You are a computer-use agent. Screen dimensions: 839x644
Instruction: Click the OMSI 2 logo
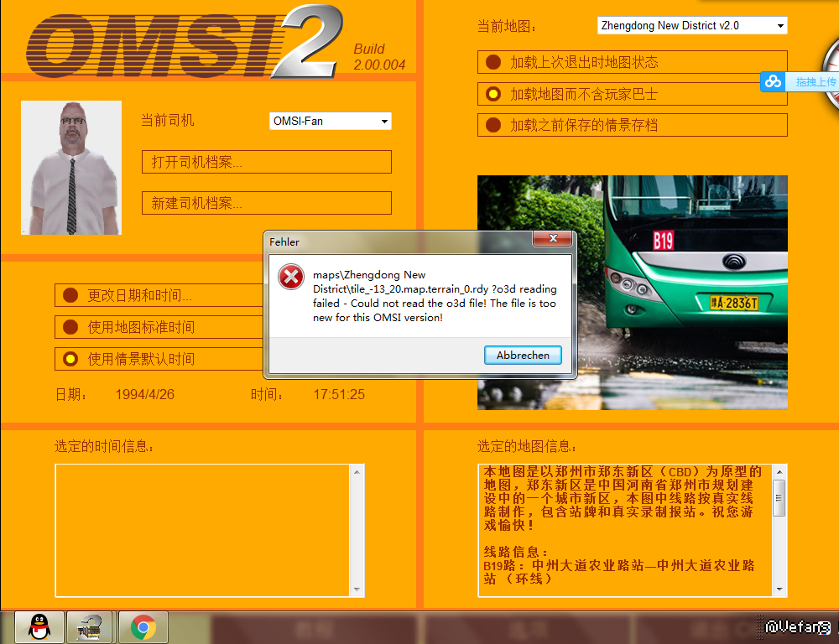pyautogui.click(x=185, y=42)
